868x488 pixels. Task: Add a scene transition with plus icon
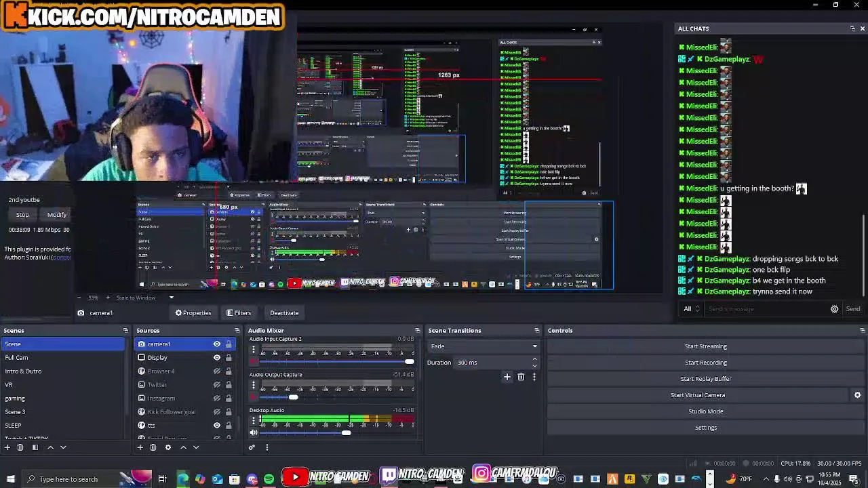coord(507,377)
